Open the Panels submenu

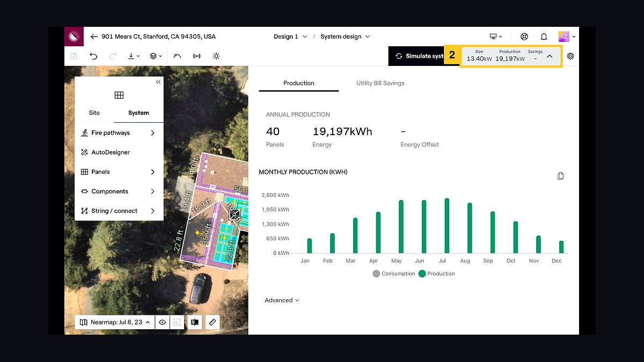[119, 172]
